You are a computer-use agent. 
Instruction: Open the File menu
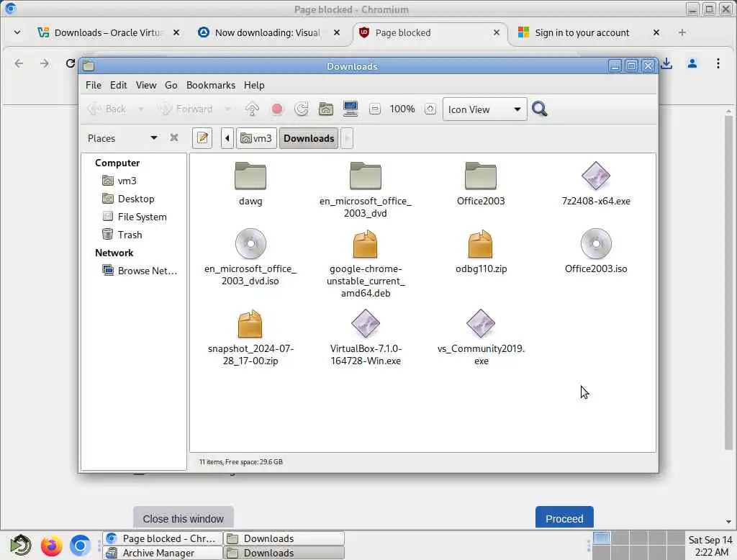[93, 85]
